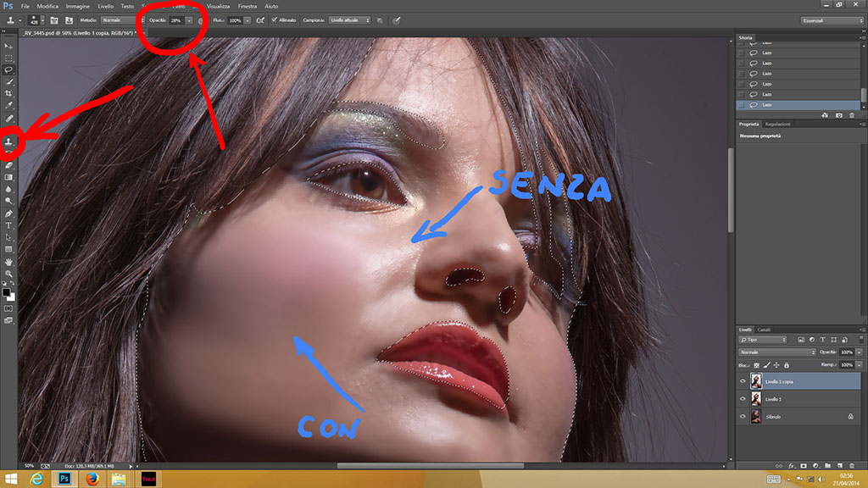The height and width of the screenshot is (488, 868).
Task: Open the Essenziali workspace switcher
Action: point(832,20)
